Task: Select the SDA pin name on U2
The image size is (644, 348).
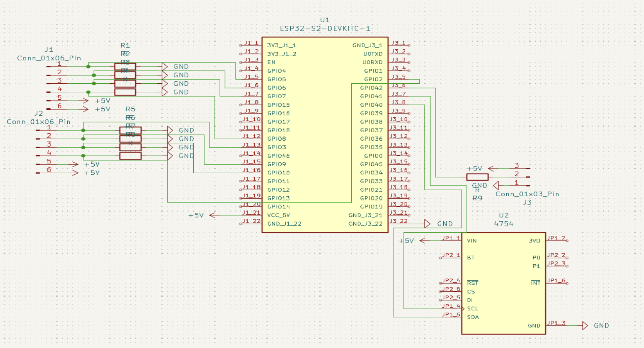Action: (473, 317)
